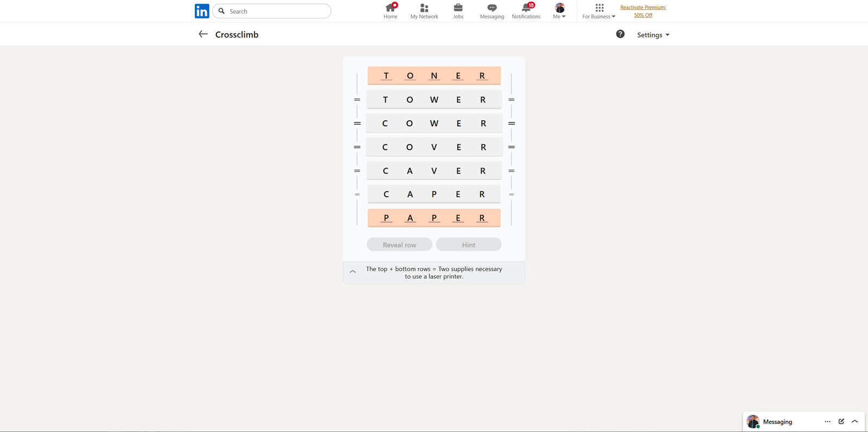Expand the Messaging panel chevron
868x432 pixels.
pos(855,421)
